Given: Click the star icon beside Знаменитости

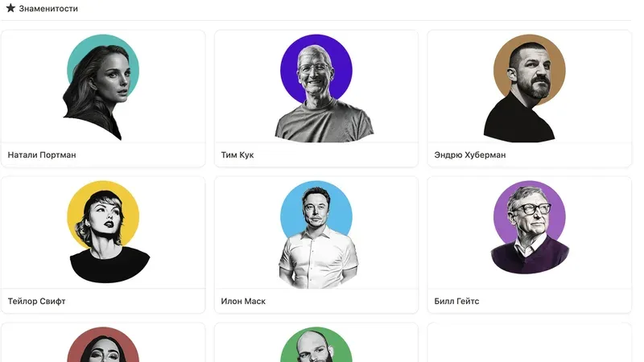Looking at the screenshot, I should pyautogui.click(x=10, y=8).
